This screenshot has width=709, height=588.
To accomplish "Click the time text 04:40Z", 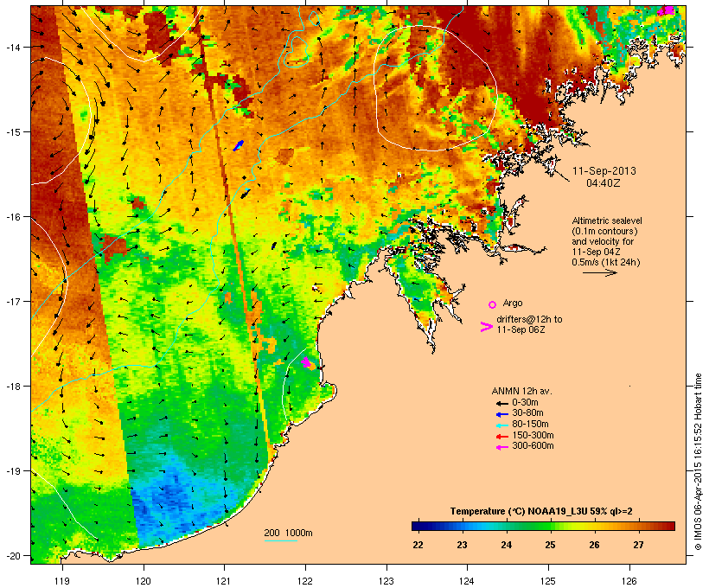I will pos(604,183).
